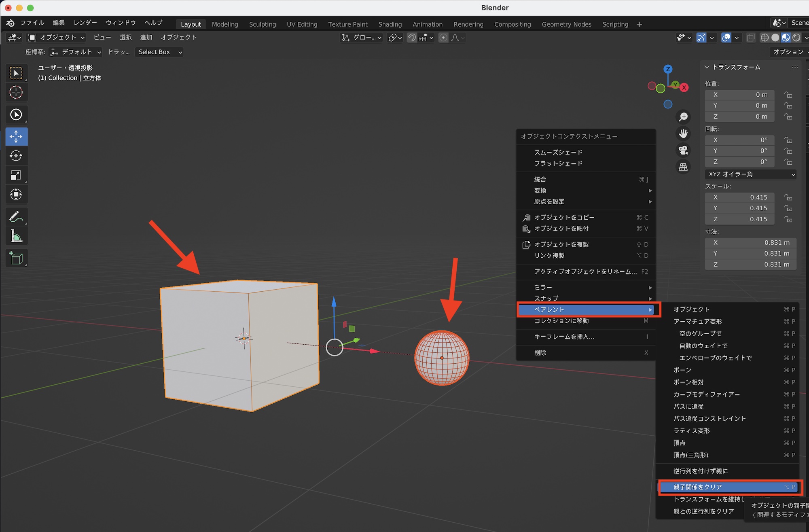The width and height of the screenshot is (809, 532).
Task: Select the Rotate tool in left toolbar
Action: tap(16, 156)
